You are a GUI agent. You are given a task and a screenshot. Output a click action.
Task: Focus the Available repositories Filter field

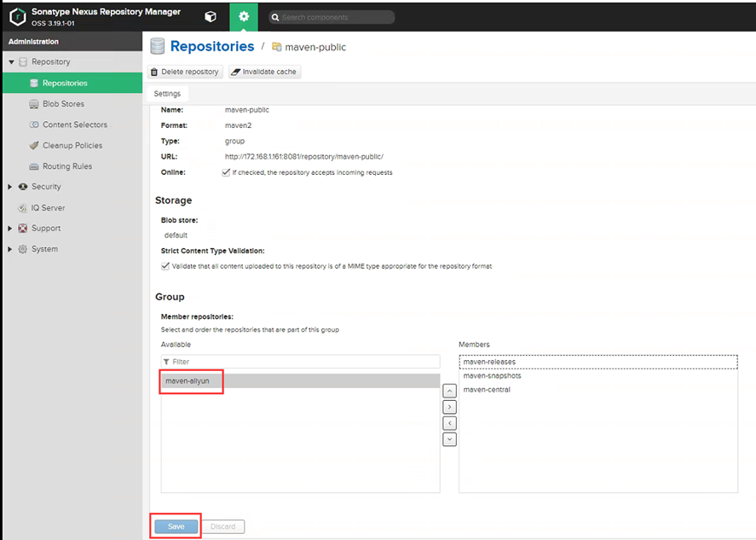tap(300, 362)
